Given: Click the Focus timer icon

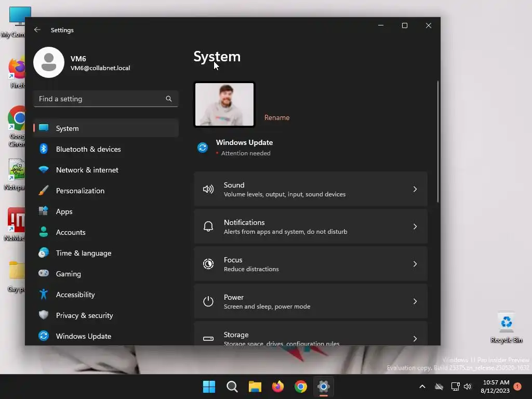Looking at the screenshot, I should tap(208, 264).
